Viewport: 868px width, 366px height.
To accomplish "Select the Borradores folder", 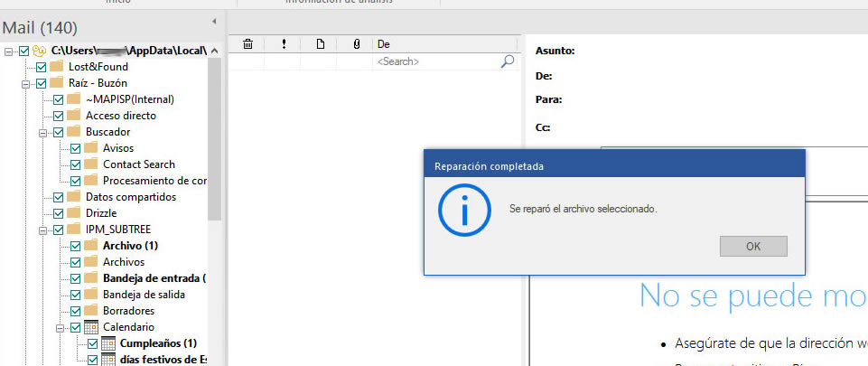I will pyautogui.click(x=128, y=311).
